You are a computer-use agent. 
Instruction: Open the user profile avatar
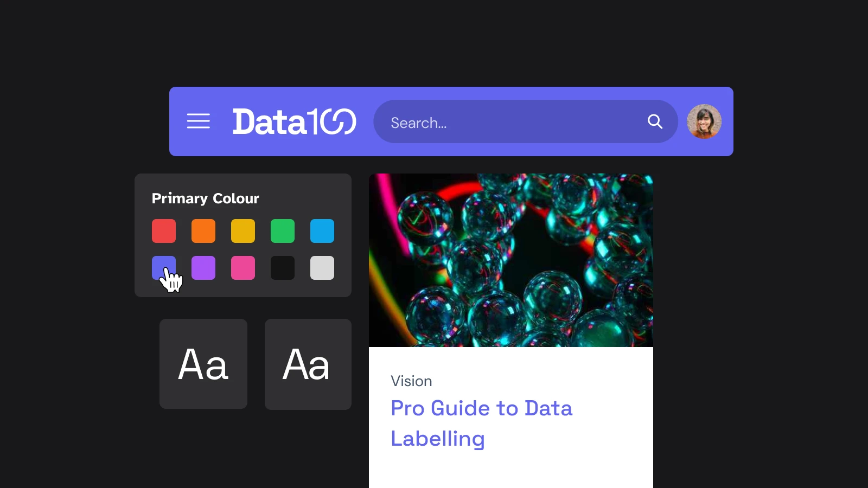[x=704, y=121]
